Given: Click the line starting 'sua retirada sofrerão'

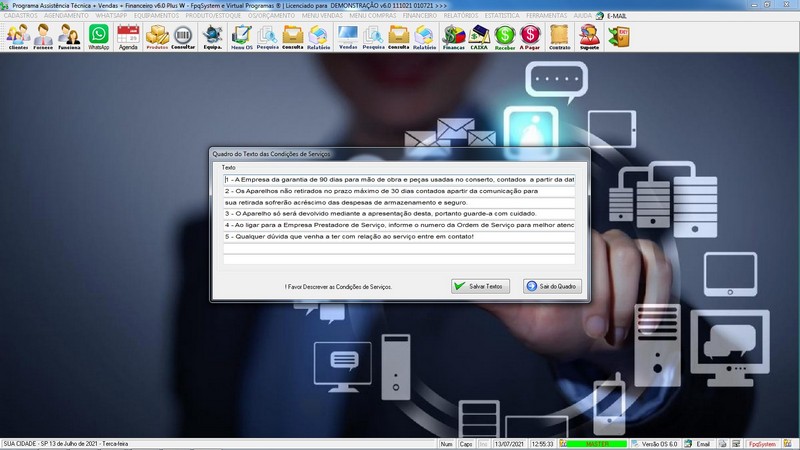Looking at the screenshot, I should tap(399, 203).
